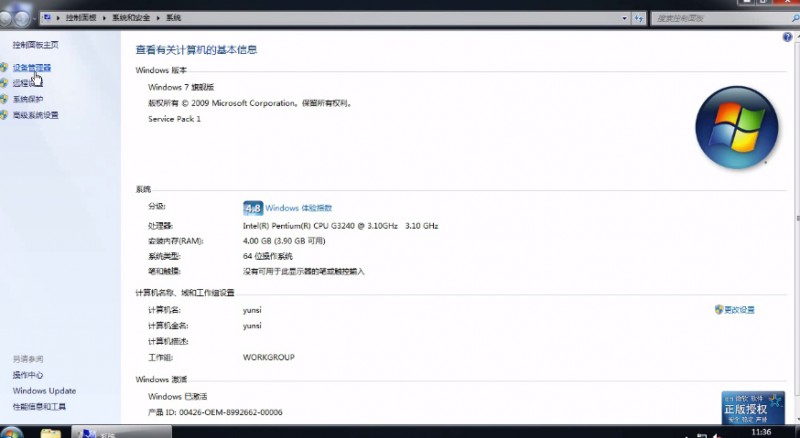The image size is (800, 438).
Task: Click the Forward navigation button
Action: [x=22, y=19]
